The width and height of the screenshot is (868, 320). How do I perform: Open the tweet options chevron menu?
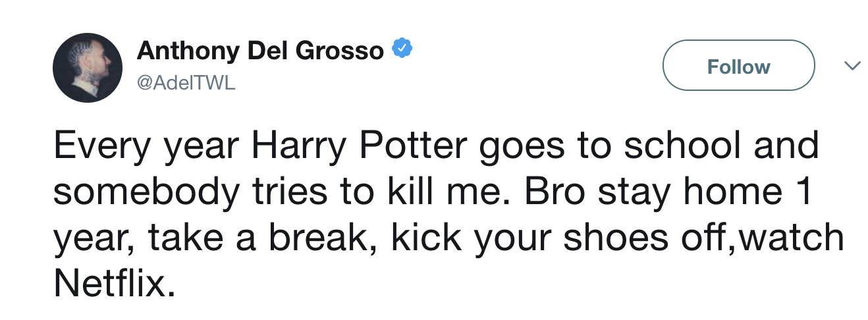coord(852,66)
